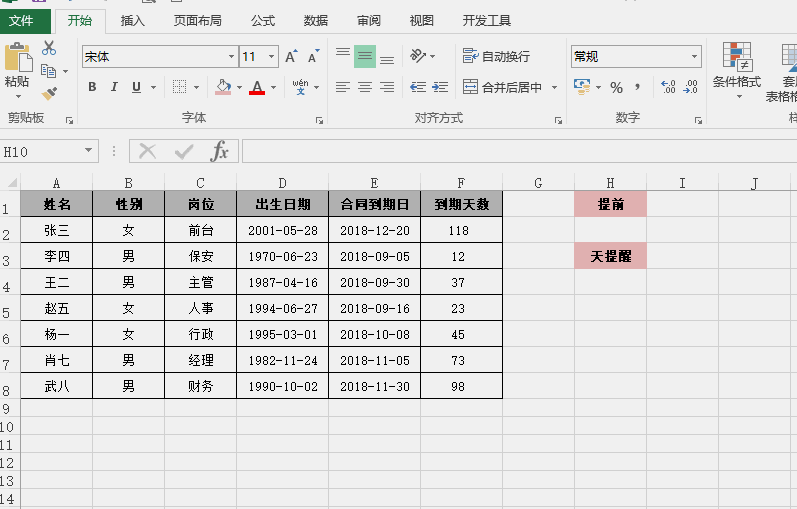Open the 数字 number format dialog launcher
Viewport: 797px width, 509px height.
tap(698, 121)
